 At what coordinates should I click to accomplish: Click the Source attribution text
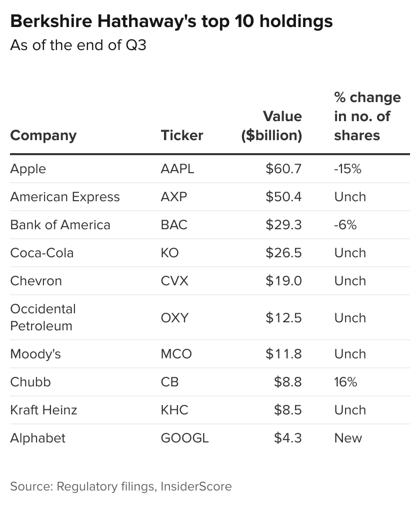121,486
